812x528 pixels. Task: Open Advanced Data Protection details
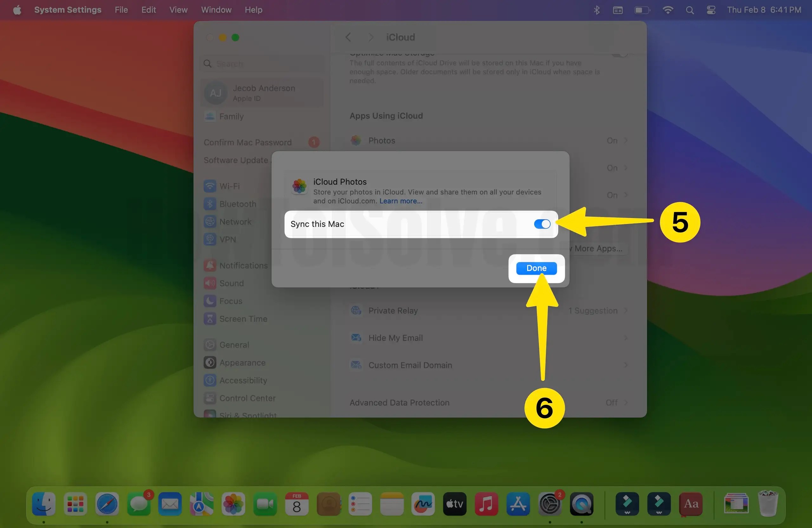click(x=626, y=402)
